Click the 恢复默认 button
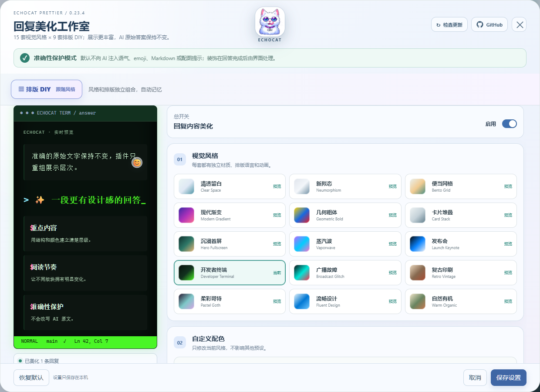Image resolution: width=540 pixels, height=392 pixels. point(31,378)
